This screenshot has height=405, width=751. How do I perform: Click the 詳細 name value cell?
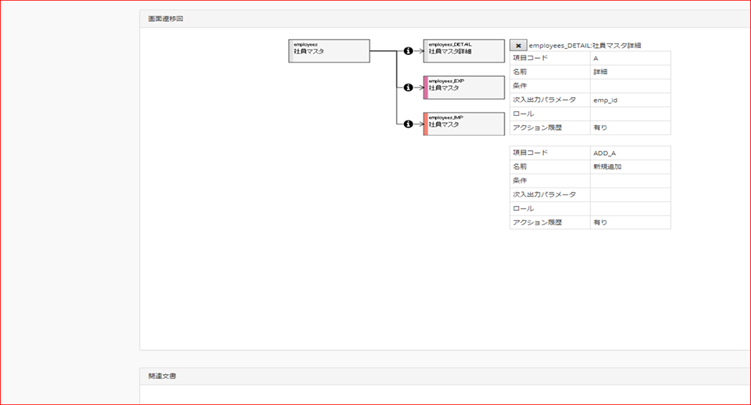630,73
